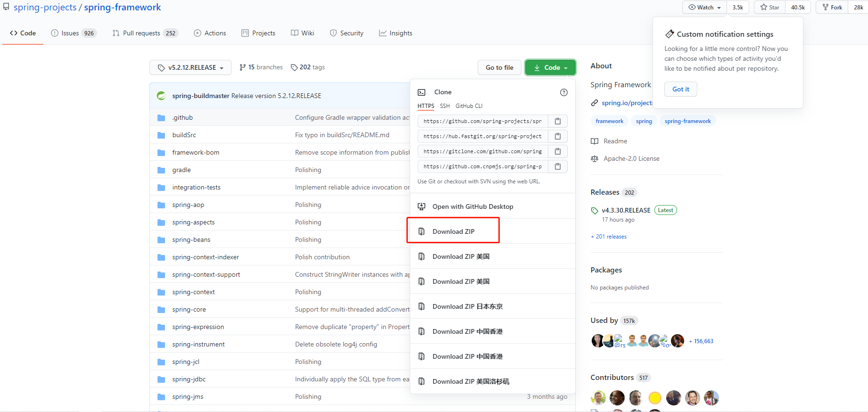
Task: Open the v5.2.12.RELEASE branch selector
Action: coord(190,67)
